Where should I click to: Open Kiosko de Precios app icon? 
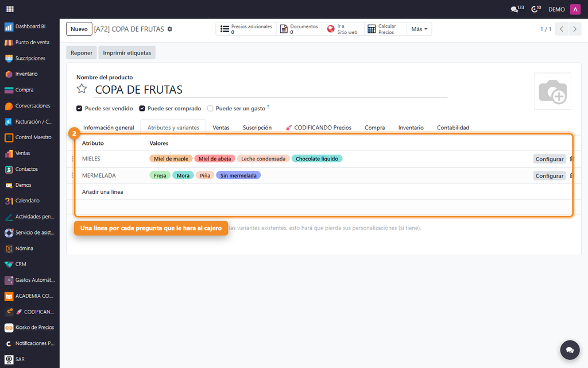pyautogui.click(x=9, y=327)
